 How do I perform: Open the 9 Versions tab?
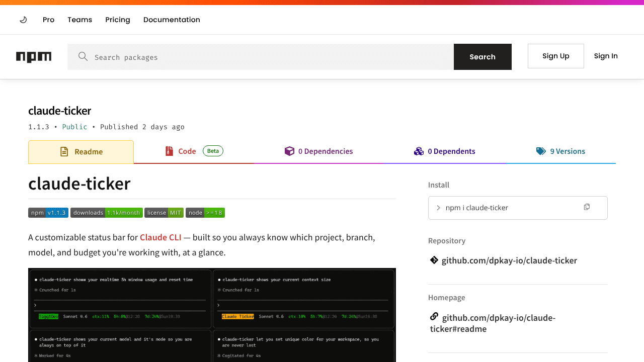coord(560,151)
